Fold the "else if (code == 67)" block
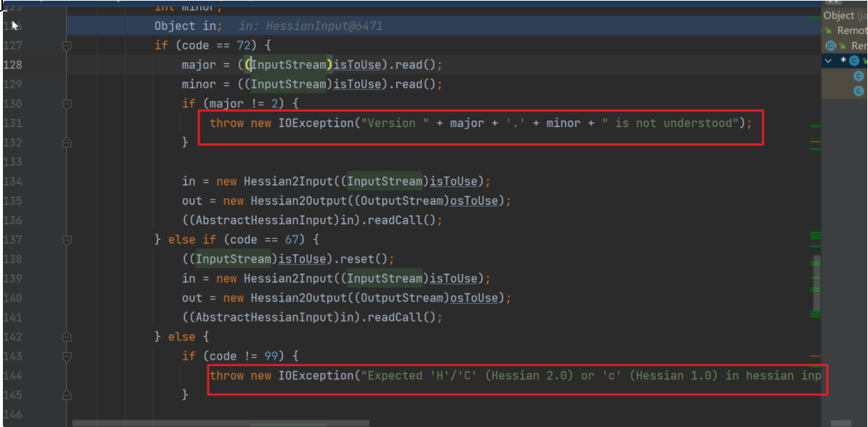Image resolution: width=868 pixels, height=427 pixels. coord(67,240)
